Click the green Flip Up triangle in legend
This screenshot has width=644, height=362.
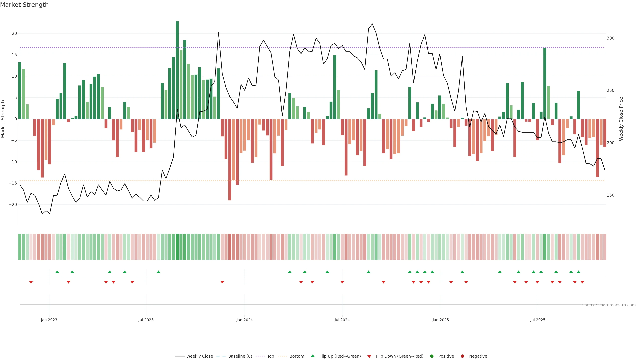[x=312, y=356]
